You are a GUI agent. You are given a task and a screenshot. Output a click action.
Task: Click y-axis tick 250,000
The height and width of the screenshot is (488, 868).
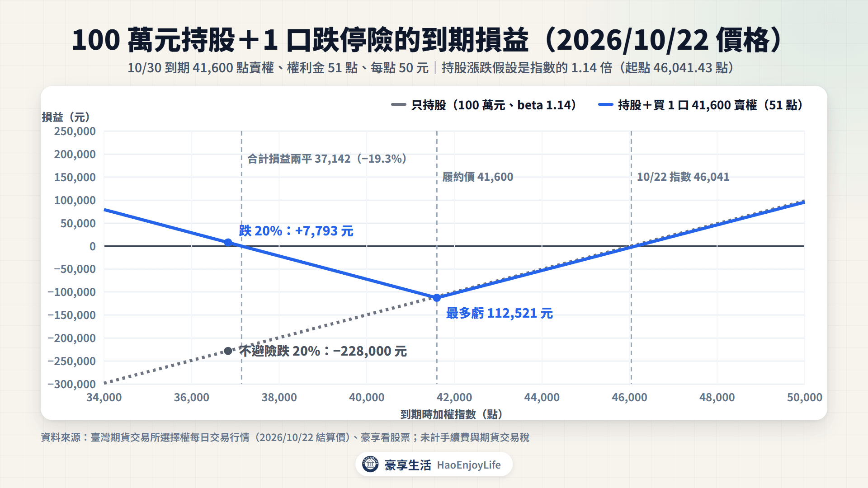pos(75,131)
